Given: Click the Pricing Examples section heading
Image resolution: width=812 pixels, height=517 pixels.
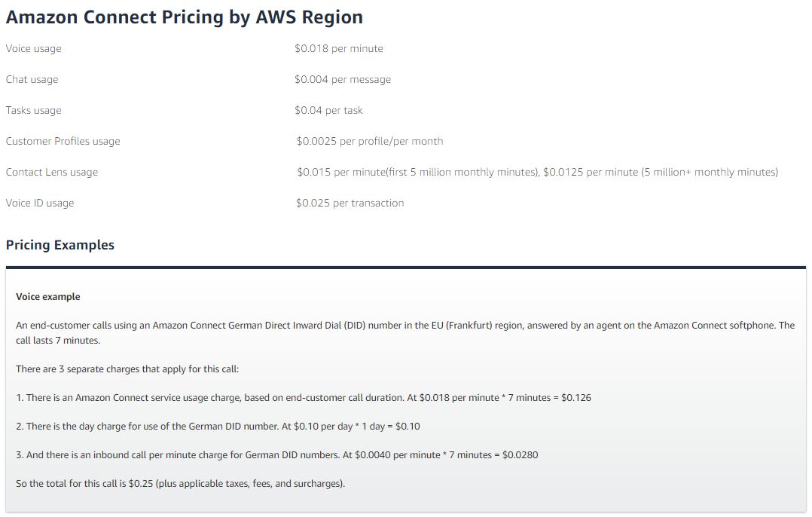Looking at the screenshot, I should 60,245.
